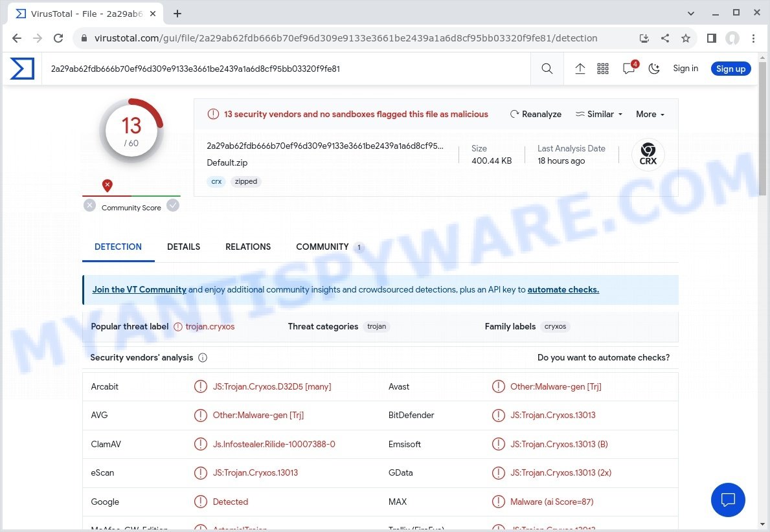The width and height of the screenshot is (770, 532).
Task: Bookmark this page star icon
Action: [x=686, y=38]
